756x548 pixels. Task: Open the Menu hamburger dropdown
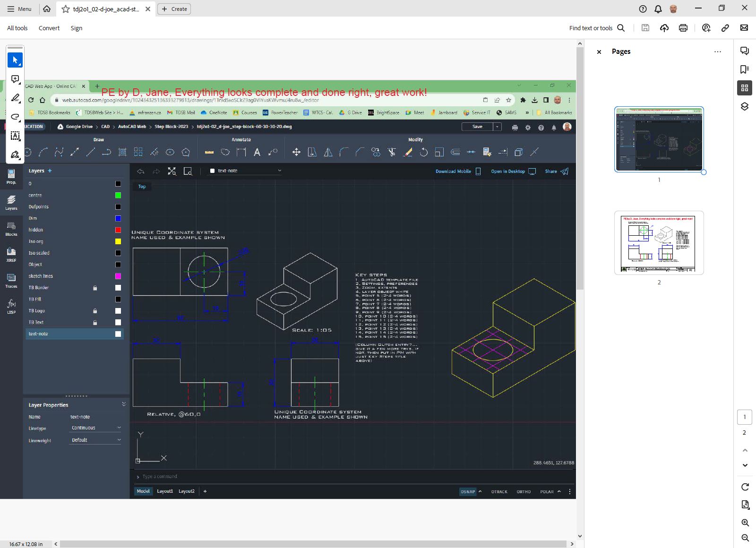point(19,9)
